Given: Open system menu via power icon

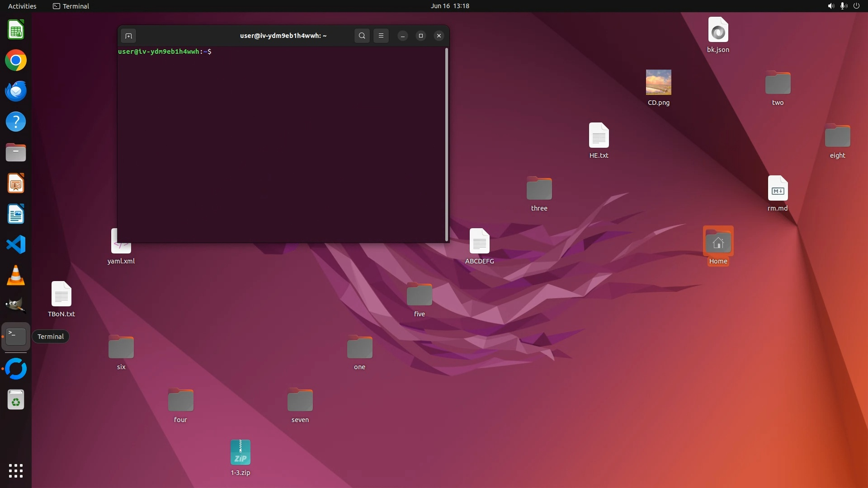Looking at the screenshot, I should 856,6.
